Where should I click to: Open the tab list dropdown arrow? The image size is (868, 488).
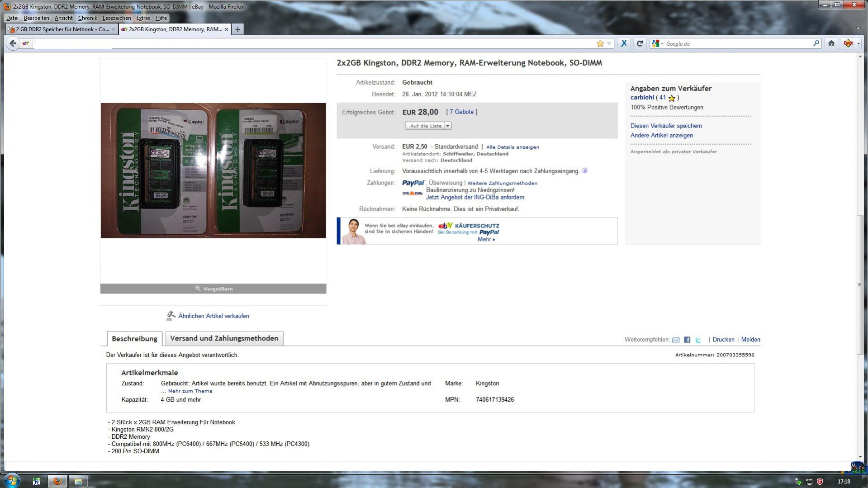coord(858,29)
